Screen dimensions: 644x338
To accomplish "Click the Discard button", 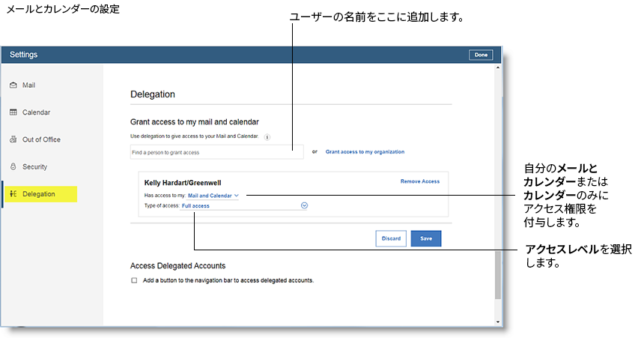I will (x=391, y=238).
